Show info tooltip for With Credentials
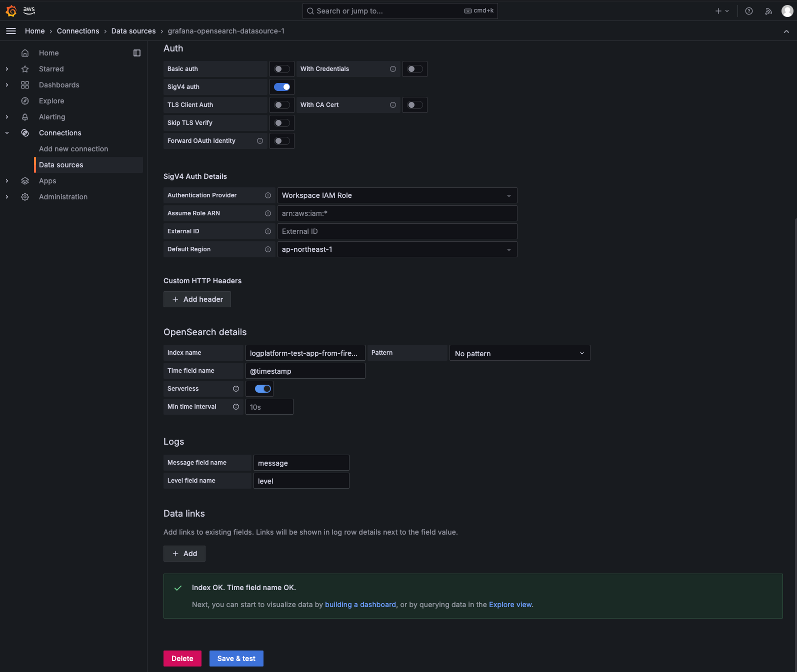 393,69
